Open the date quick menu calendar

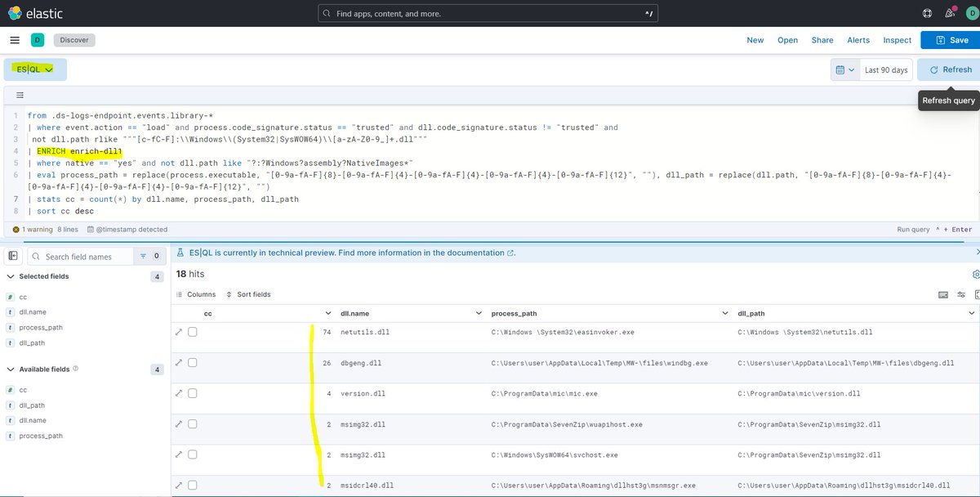(x=844, y=70)
